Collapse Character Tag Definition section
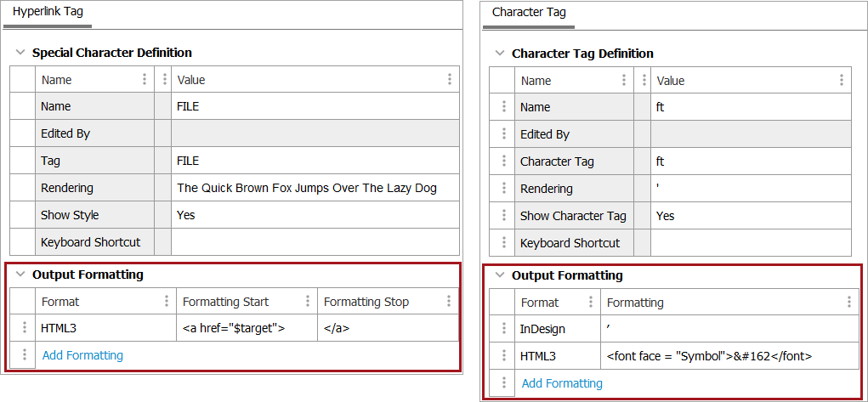Screen dimensions: 868x402 pos(500,54)
